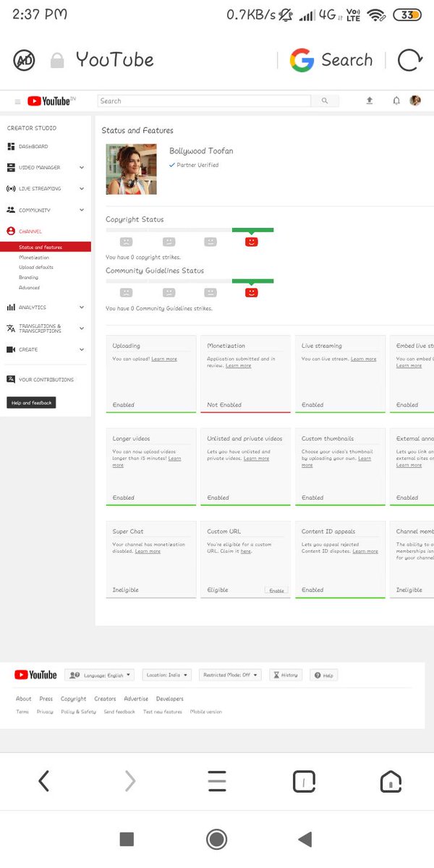Open the Channel section
Viewport: 434px width, 868px height.
pyautogui.click(x=25, y=231)
